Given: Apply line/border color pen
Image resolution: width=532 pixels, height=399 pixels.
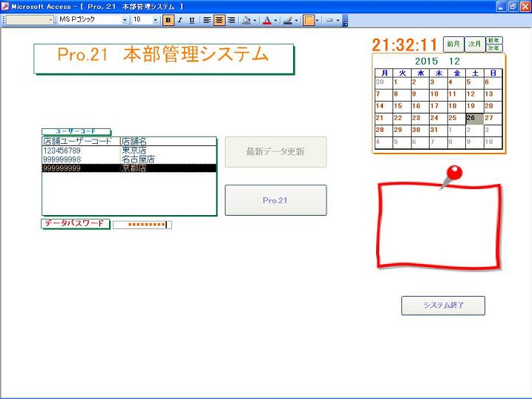Looking at the screenshot, I should click(288, 20).
